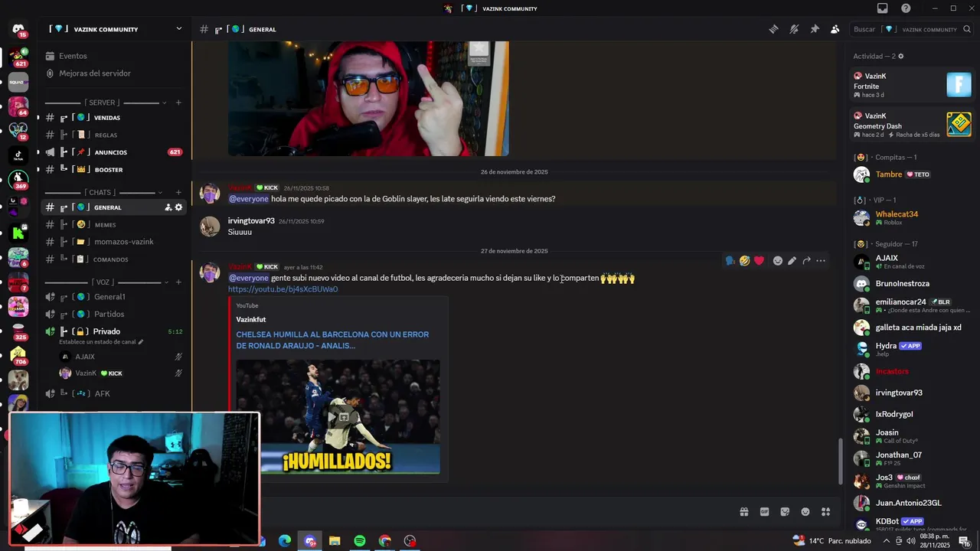This screenshot has height=551, width=980.
Task: Collapse the CHATS channel category
Action: (x=102, y=192)
